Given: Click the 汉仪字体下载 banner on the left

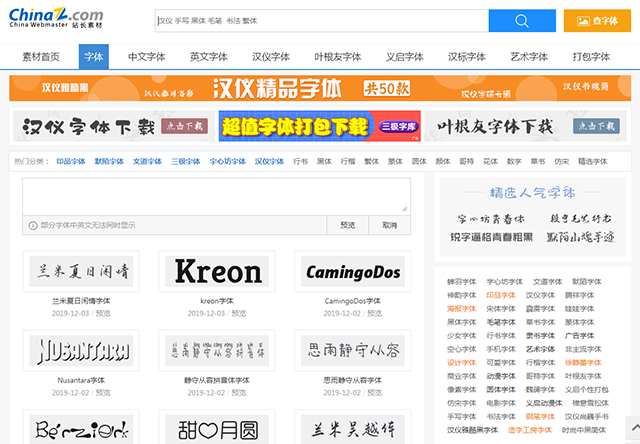Looking at the screenshot, I should click(x=112, y=127).
